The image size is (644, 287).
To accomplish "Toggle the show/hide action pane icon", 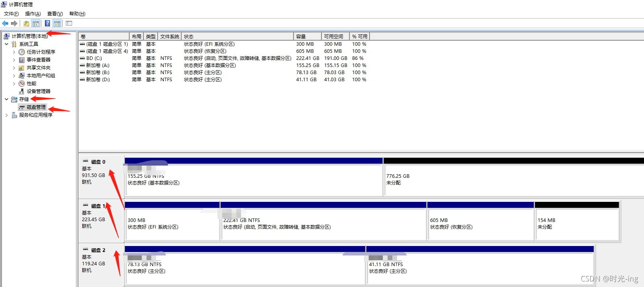I will point(57,23).
